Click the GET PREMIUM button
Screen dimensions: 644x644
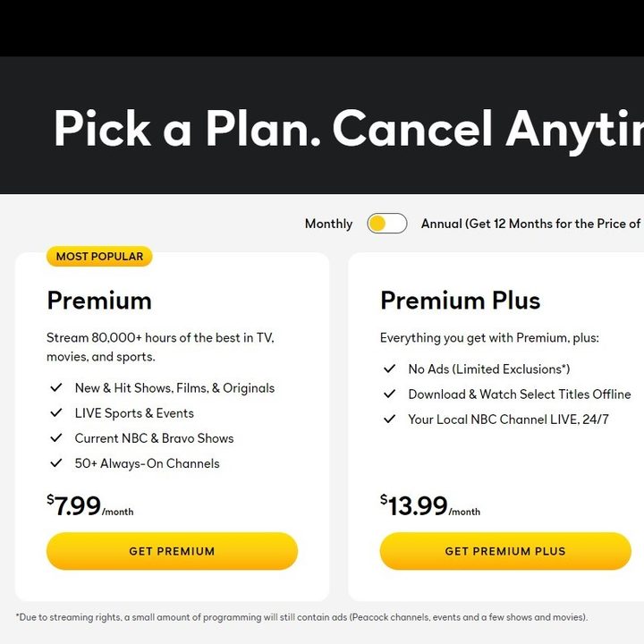172,551
